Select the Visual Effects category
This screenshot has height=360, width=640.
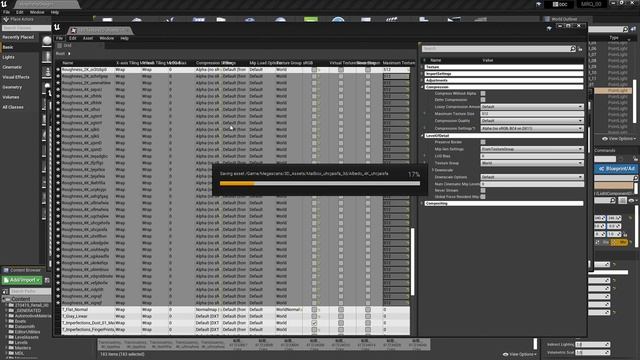pos(16,77)
